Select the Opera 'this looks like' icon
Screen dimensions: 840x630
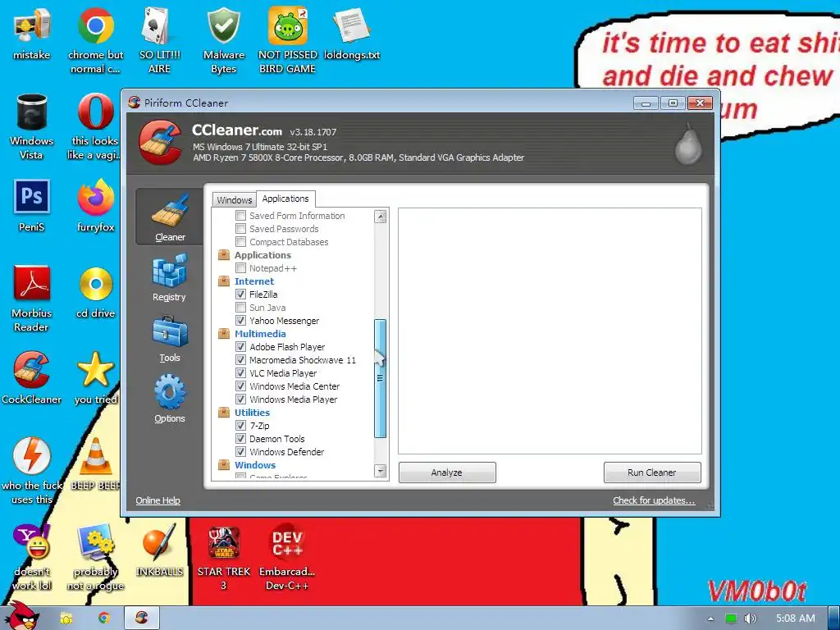95,127
